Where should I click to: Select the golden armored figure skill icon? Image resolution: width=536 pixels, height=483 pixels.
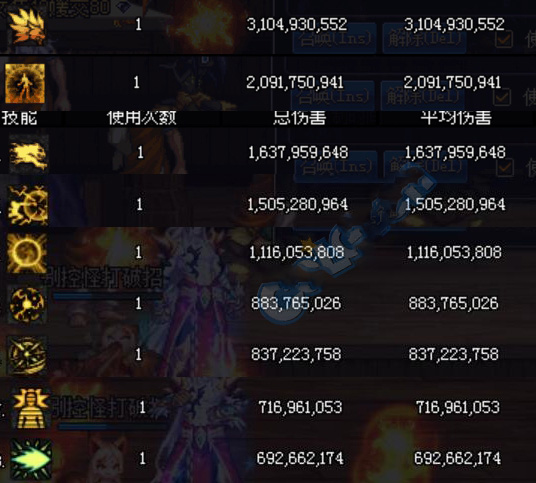pyautogui.click(x=31, y=408)
